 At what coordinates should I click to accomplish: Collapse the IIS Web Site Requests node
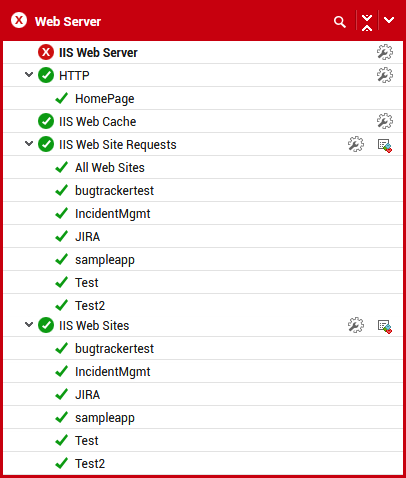[x=29, y=144]
